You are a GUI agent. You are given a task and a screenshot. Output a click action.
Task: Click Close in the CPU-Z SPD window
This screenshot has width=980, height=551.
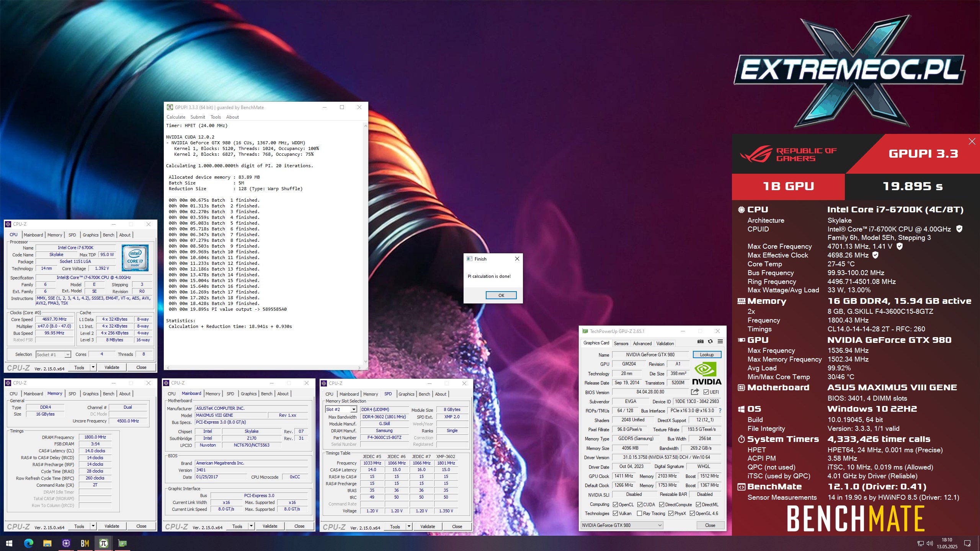pyautogui.click(x=457, y=527)
